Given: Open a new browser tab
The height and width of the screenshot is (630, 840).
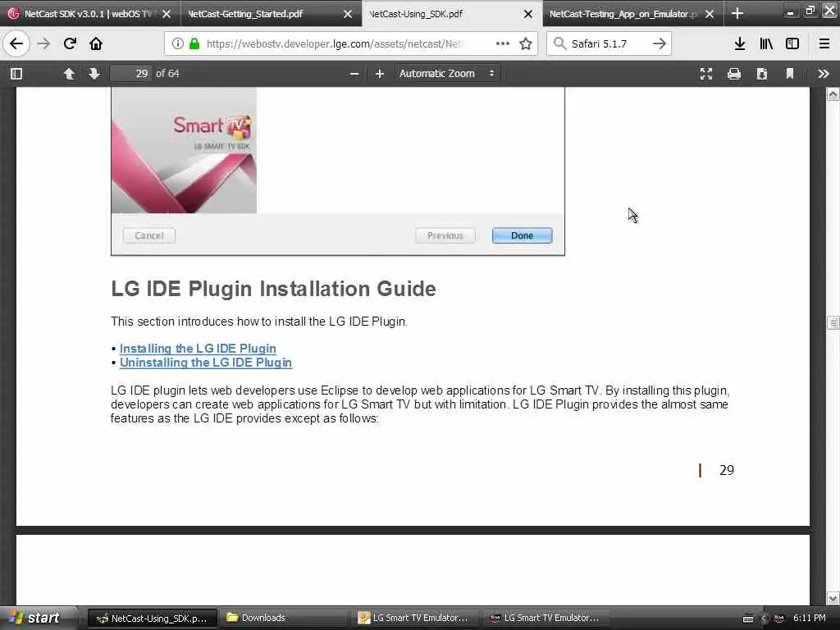Looking at the screenshot, I should 737,13.
